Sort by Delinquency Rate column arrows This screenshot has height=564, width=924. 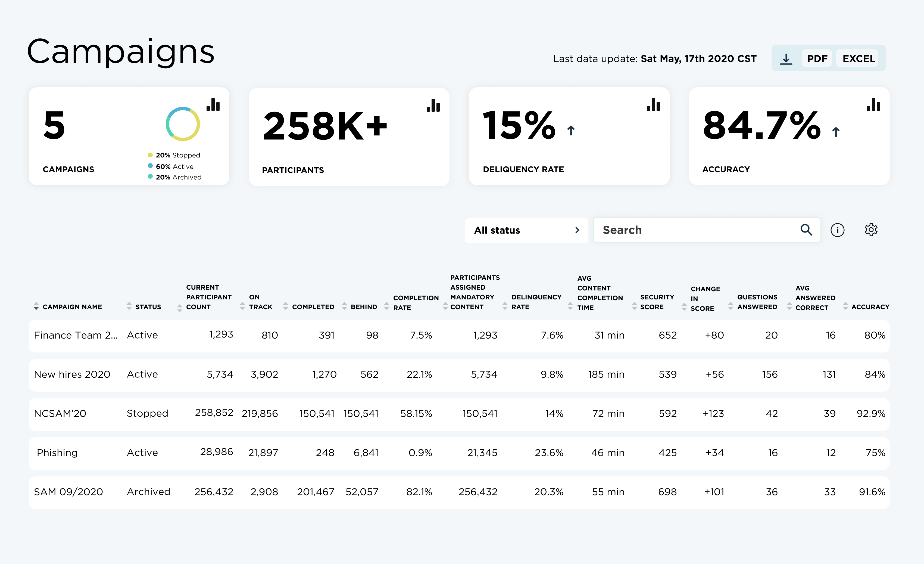tap(505, 306)
